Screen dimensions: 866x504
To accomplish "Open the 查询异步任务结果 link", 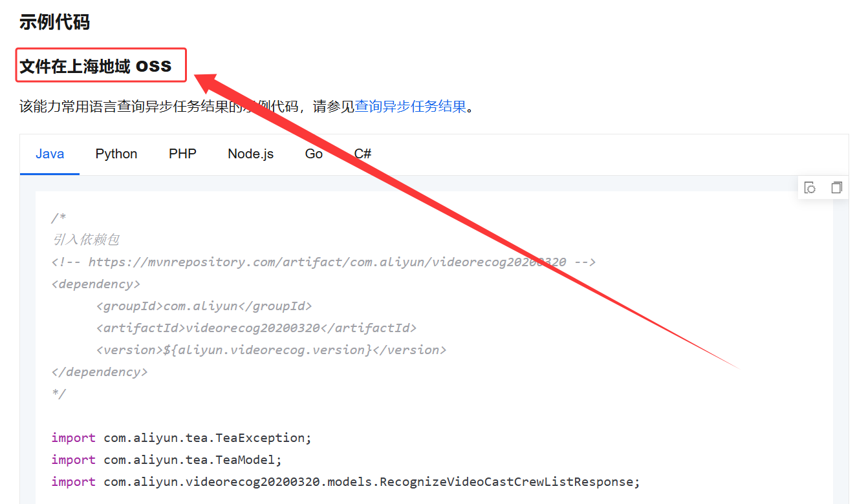I will pos(411,107).
